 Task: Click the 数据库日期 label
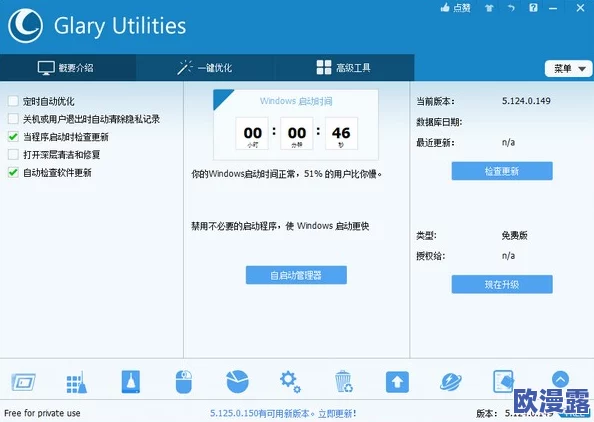439,122
